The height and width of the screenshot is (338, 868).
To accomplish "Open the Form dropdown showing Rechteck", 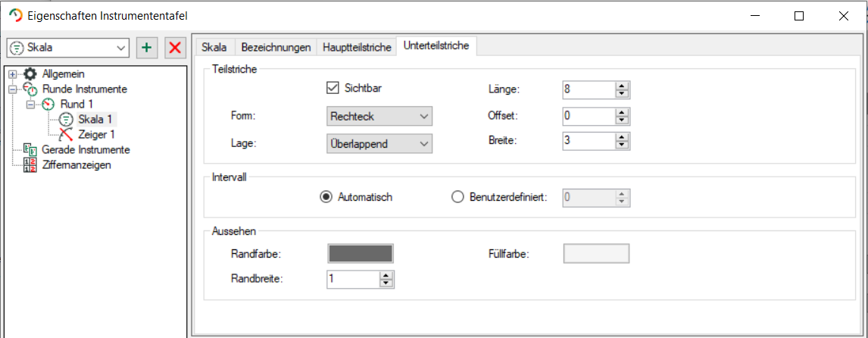I will [379, 117].
